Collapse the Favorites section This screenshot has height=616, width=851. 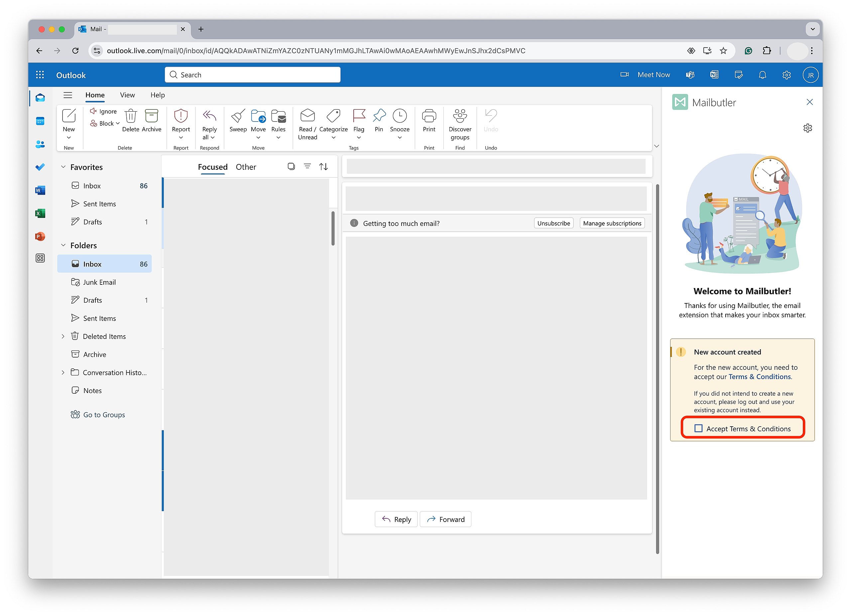63,167
